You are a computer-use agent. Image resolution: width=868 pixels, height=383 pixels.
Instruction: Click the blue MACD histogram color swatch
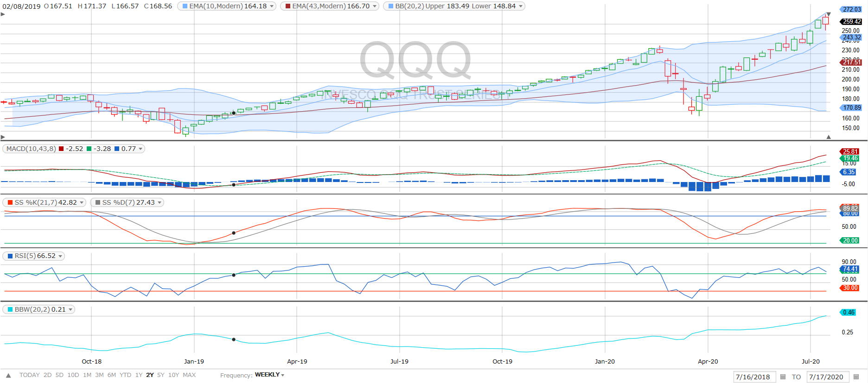pyautogui.click(x=117, y=149)
